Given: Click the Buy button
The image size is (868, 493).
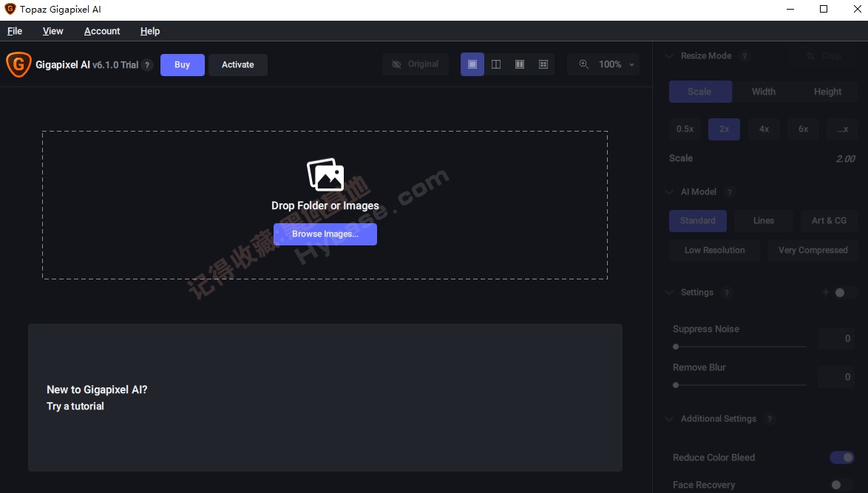Looking at the screenshot, I should coord(182,65).
